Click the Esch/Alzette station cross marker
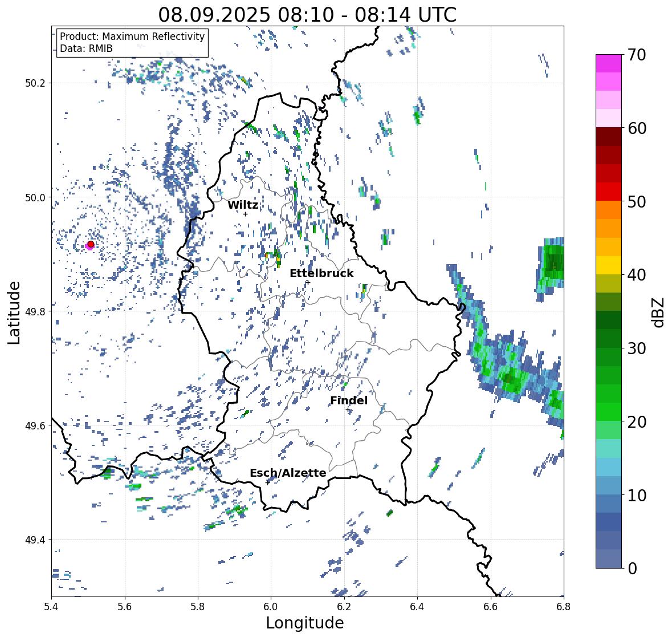 point(268,482)
